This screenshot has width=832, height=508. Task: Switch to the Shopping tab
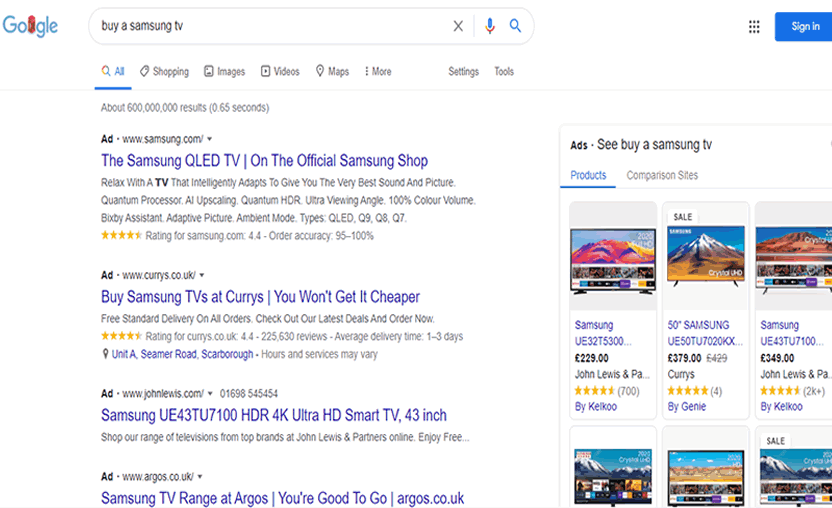point(164,71)
